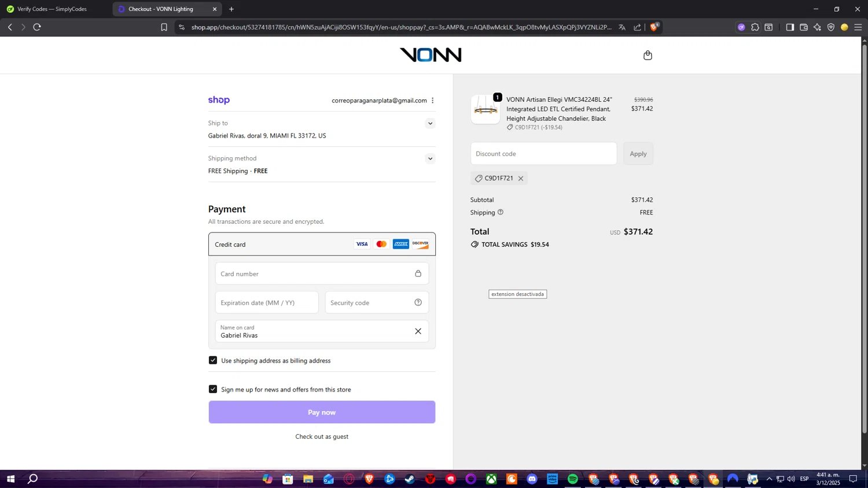
Task: Open the browser extensions puzzle icon
Action: [x=755, y=27]
